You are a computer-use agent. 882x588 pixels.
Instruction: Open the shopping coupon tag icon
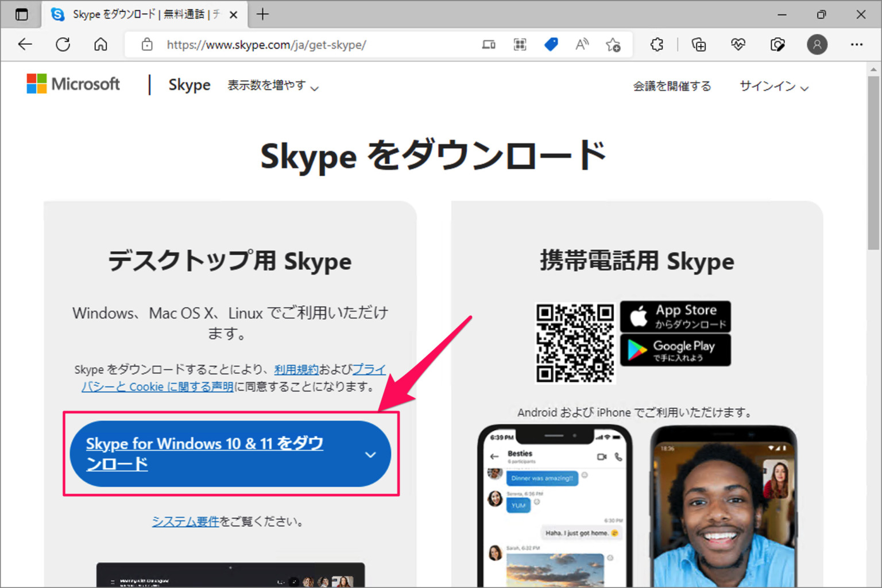pyautogui.click(x=551, y=44)
